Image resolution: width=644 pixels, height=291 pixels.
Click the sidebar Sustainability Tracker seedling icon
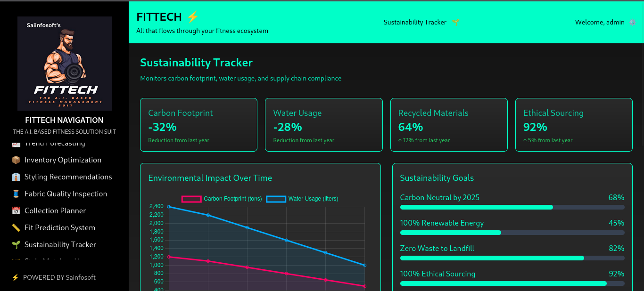[16, 245]
